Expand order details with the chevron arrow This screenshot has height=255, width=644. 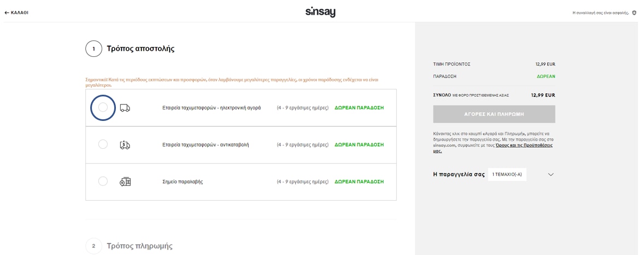point(551,175)
